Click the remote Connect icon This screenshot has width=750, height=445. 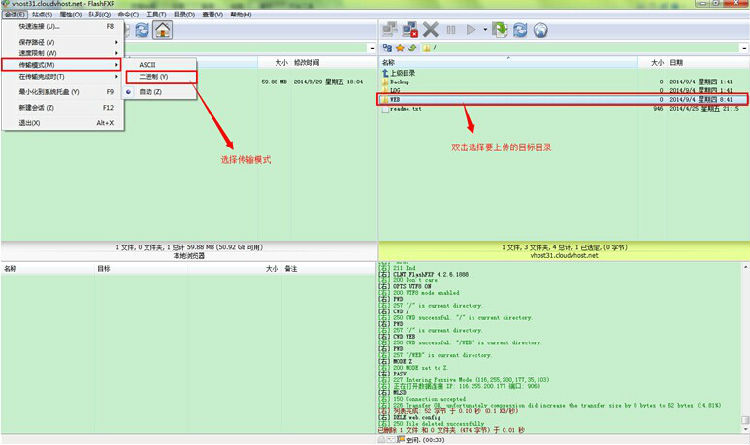387,30
